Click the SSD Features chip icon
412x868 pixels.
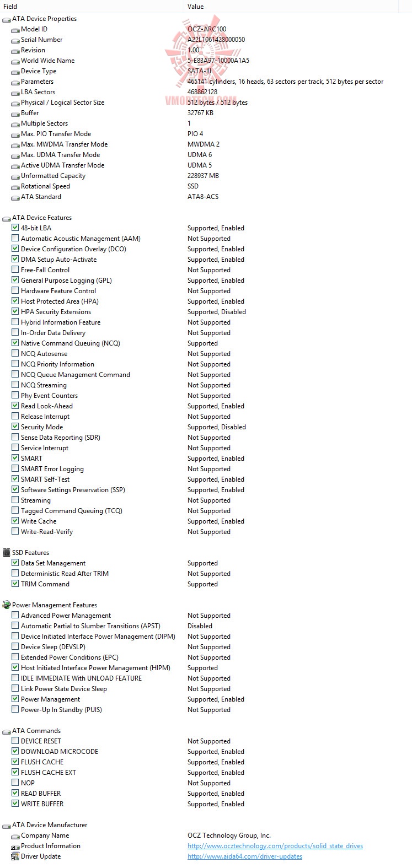pyautogui.click(x=7, y=553)
